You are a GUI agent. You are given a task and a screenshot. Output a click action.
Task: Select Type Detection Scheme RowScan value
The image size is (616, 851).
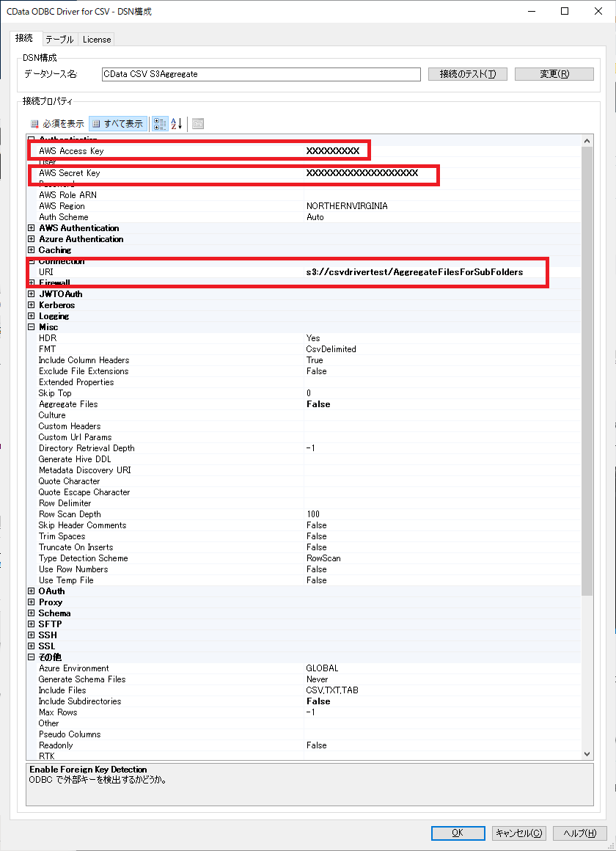click(323, 558)
